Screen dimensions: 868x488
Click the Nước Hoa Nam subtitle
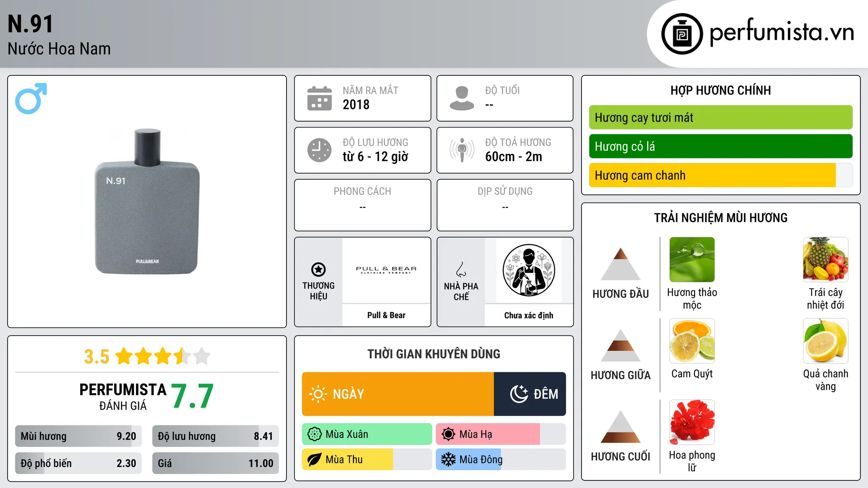point(59,49)
